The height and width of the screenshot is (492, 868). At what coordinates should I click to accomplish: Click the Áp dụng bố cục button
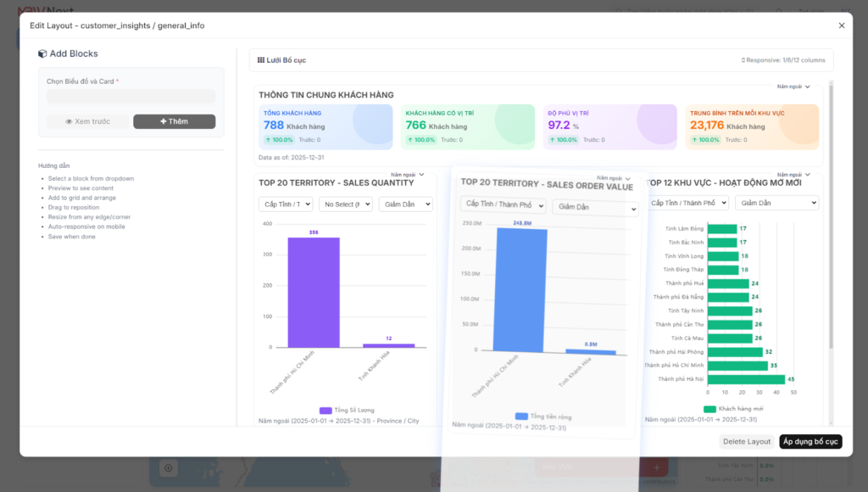(x=812, y=441)
